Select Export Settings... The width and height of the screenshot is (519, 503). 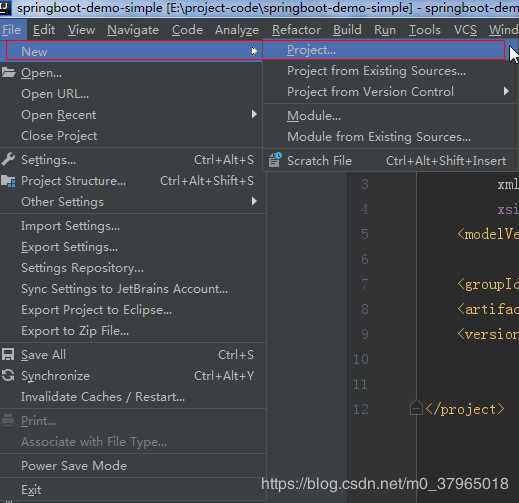point(132,247)
